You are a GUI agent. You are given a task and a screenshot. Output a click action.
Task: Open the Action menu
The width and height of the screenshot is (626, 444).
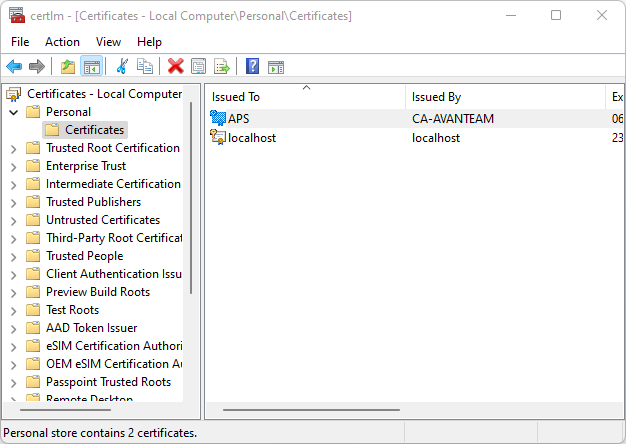click(x=62, y=42)
